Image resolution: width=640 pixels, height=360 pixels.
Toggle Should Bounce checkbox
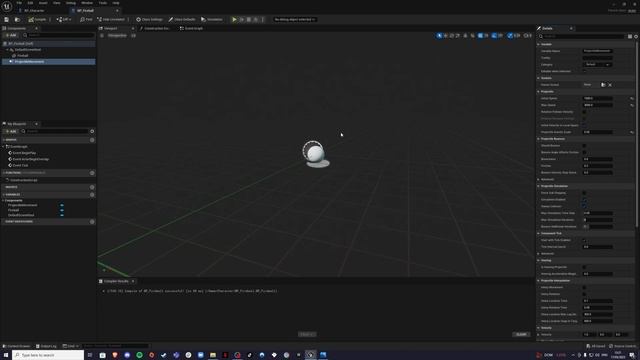coord(584,145)
